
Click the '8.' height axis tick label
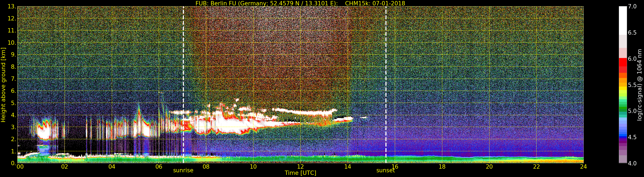(14, 67)
